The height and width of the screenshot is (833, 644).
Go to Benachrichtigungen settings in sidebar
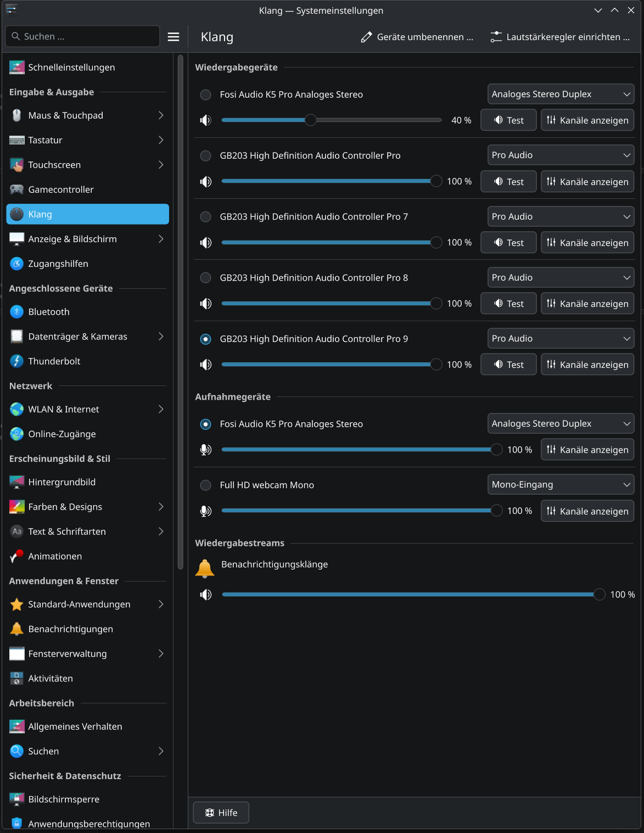pos(70,629)
